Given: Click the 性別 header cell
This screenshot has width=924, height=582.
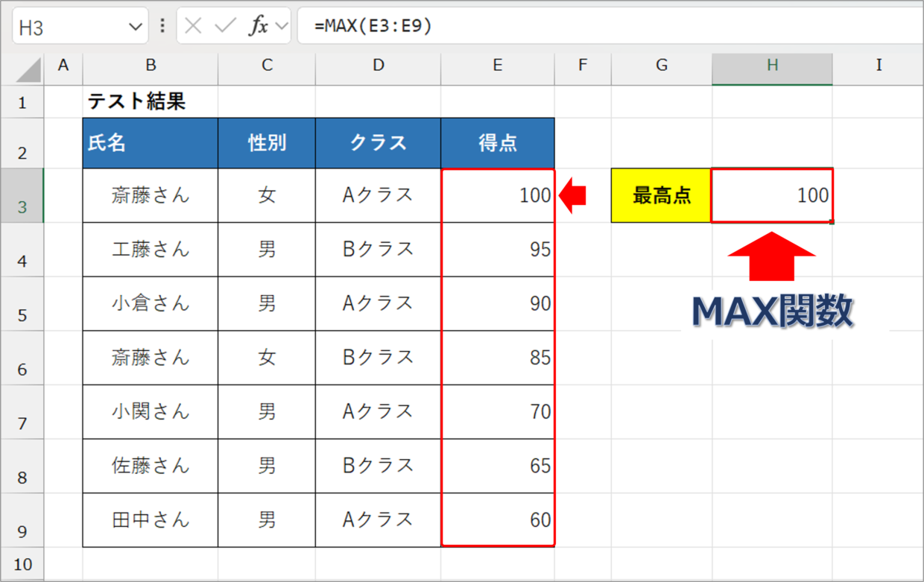Looking at the screenshot, I should point(267,143).
